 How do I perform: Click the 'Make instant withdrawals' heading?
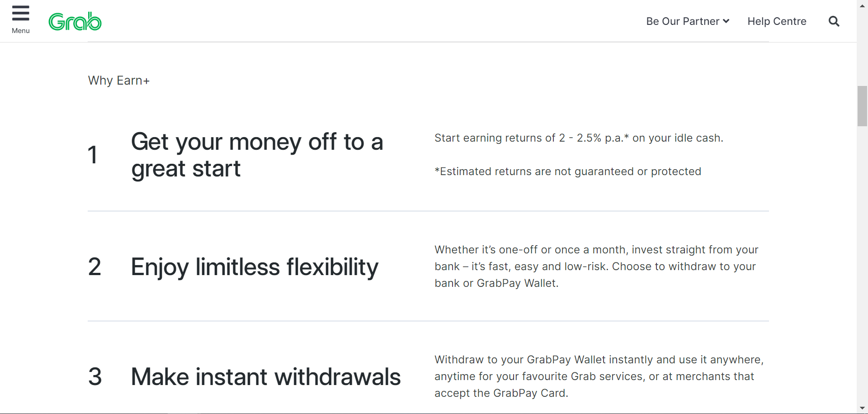265,376
